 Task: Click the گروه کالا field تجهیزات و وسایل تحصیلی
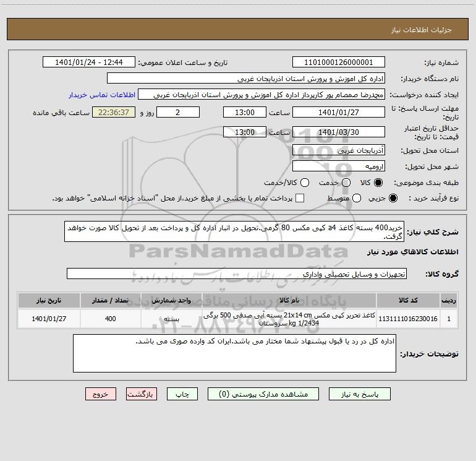click(237, 274)
